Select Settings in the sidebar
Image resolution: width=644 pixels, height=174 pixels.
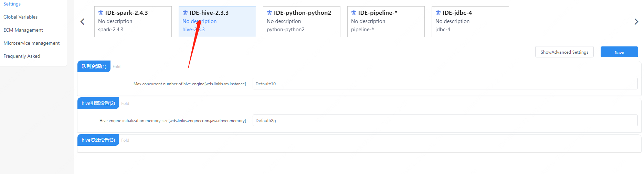(x=12, y=4)
